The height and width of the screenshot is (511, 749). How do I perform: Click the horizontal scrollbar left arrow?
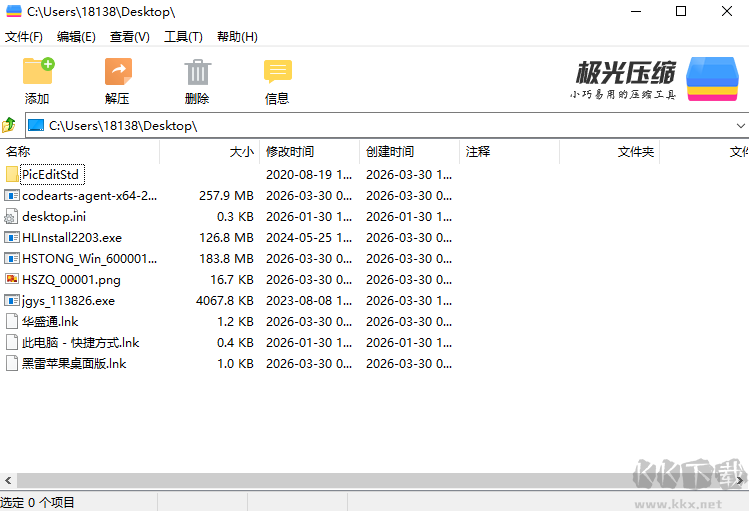pyautogui.click(x=8, y=480)
